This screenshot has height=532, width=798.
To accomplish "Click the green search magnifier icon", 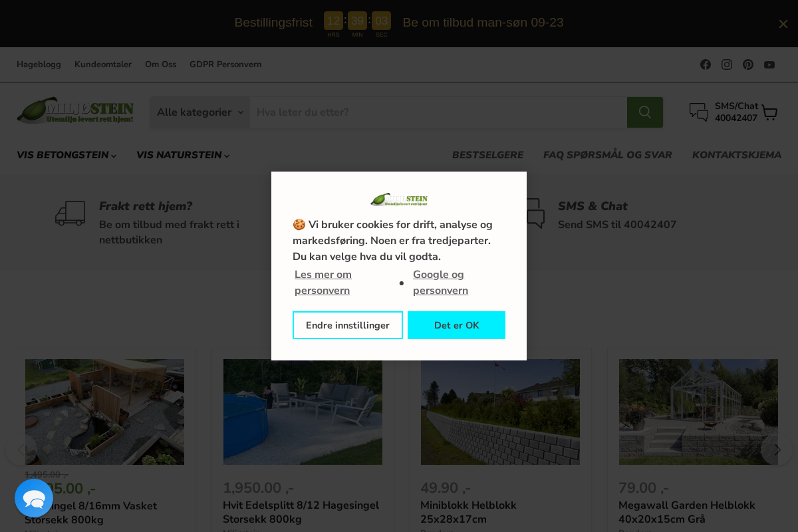I will pos(644,112).
